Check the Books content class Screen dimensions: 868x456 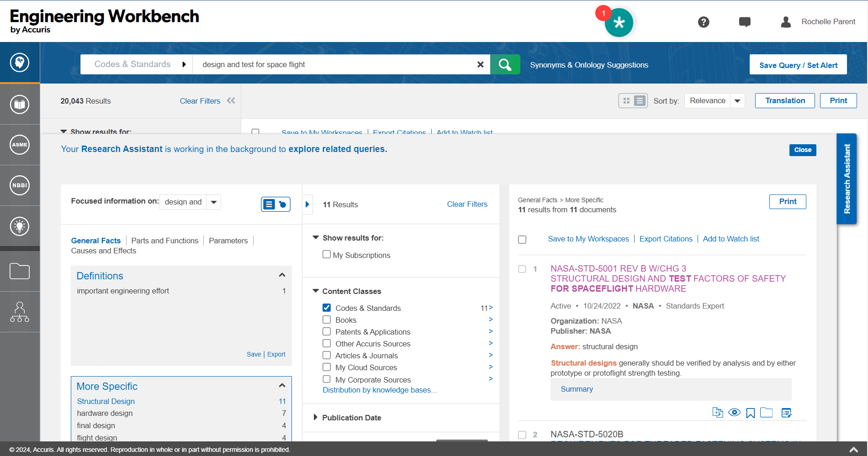pos(326,320)
